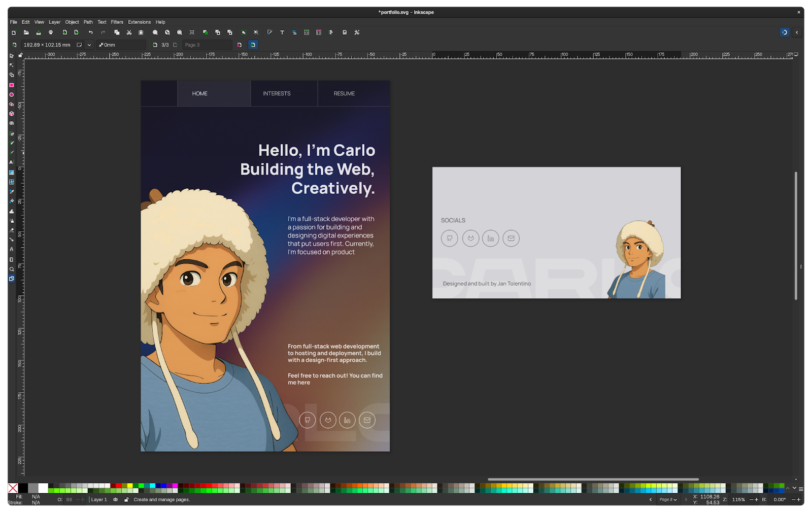Activate the Spiral tool
Image resolution: width=812 pixels, height=514 pixels.
click(x=11, y=123)
